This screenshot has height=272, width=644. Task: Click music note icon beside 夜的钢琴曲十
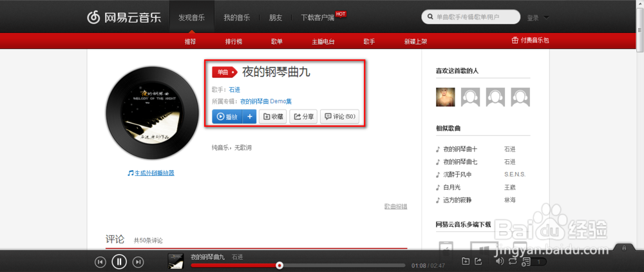click(438, 149)
